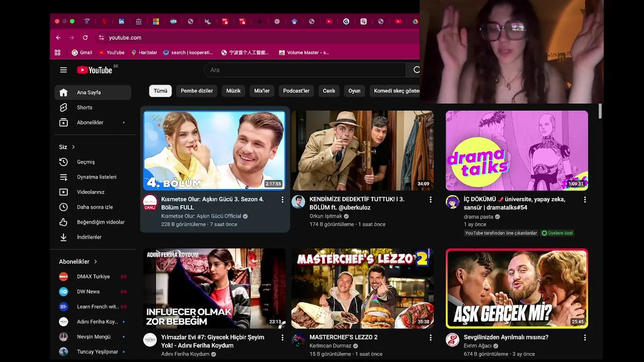Reload the page with browser refresh icon
644x362 pixels.
click(x=86, y=38)
